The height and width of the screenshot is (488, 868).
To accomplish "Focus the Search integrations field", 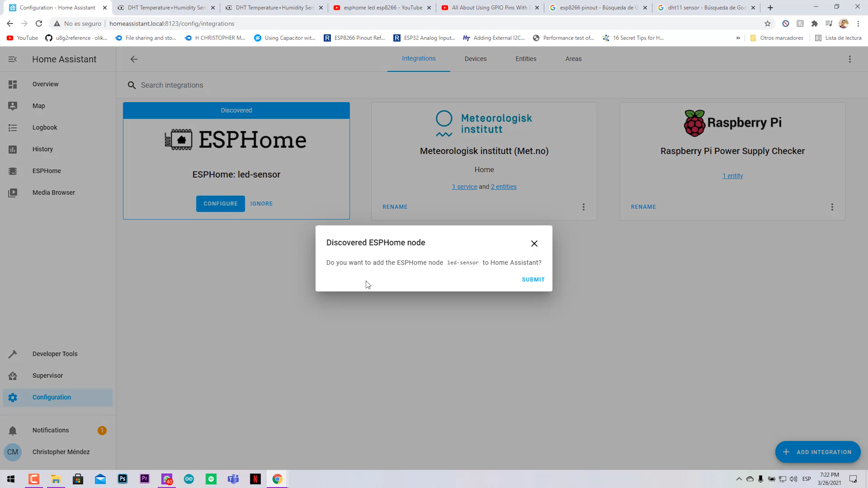I will pyautogui.click(x=172, y=85).
